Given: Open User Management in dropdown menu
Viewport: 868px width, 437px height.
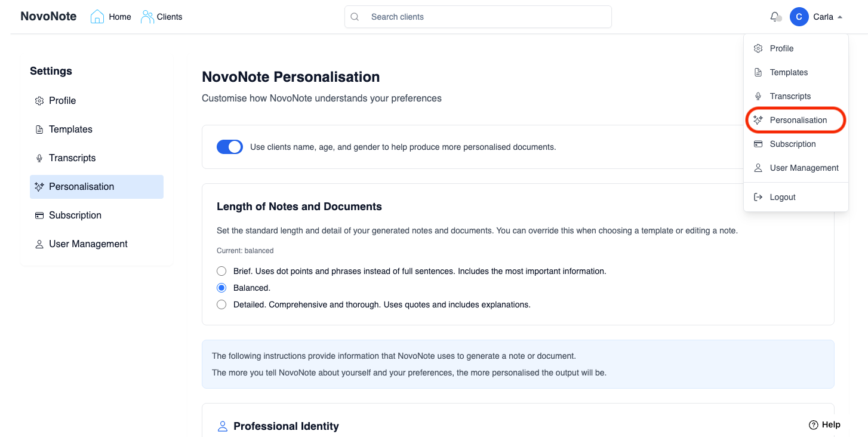Looking at the screenshot, I should pos(804,168).
